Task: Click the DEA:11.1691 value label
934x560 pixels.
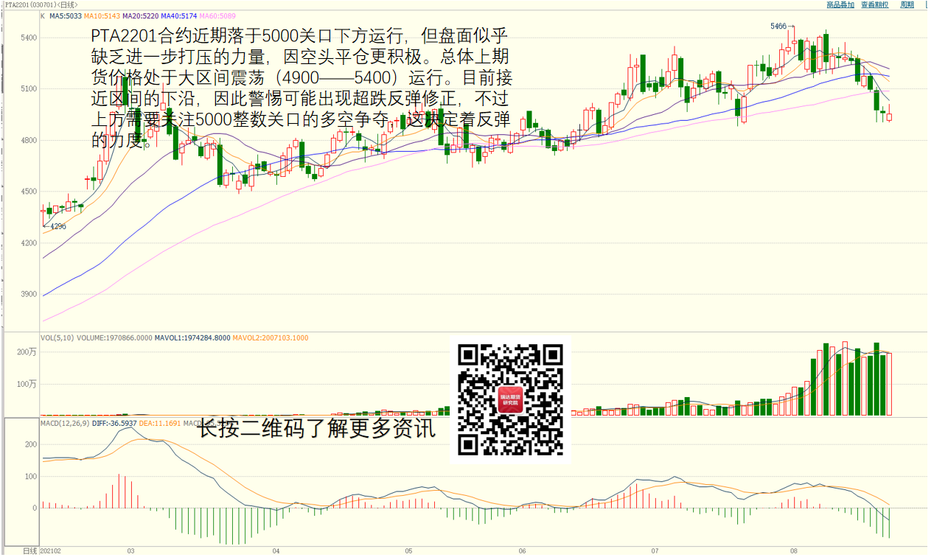Action: click(160, 423)
